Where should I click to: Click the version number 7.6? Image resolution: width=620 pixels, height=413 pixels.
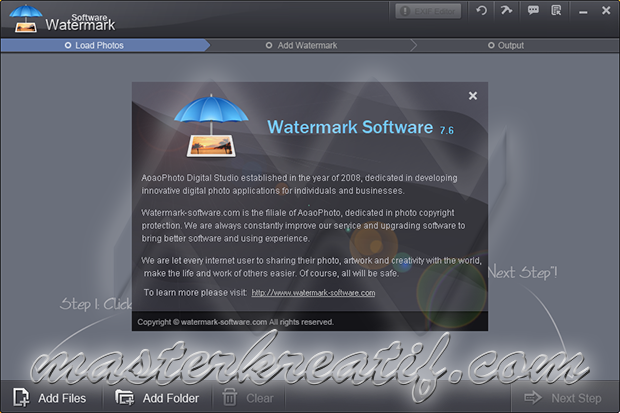(x=446, y=130)
